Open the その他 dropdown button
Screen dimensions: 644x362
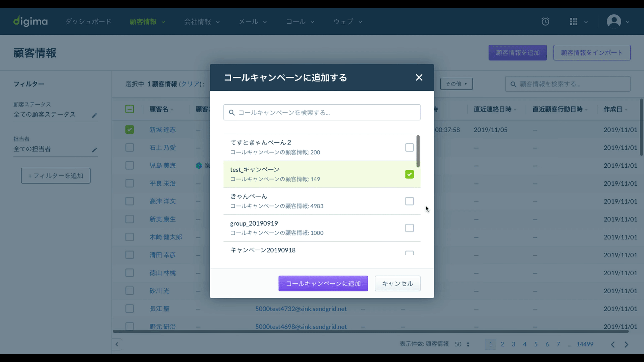point(456,84)
